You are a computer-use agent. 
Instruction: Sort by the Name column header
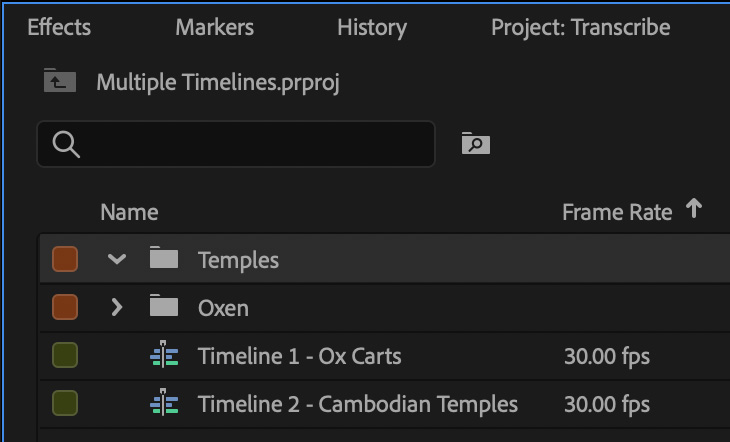pos(129,212)
